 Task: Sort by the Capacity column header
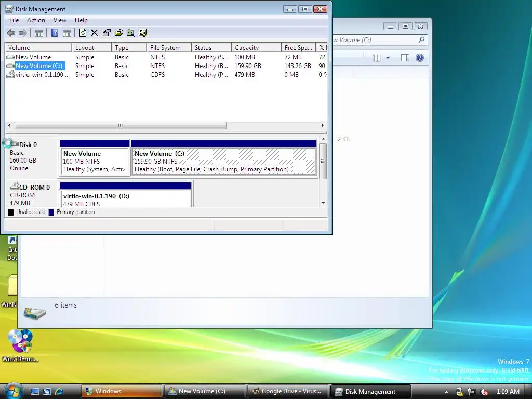click(x=256, y=47)
